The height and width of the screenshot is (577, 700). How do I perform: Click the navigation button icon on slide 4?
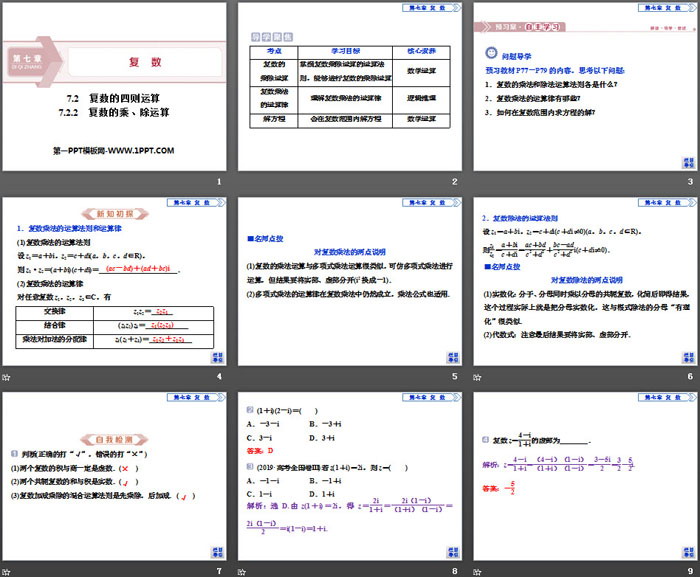[214, 355]
